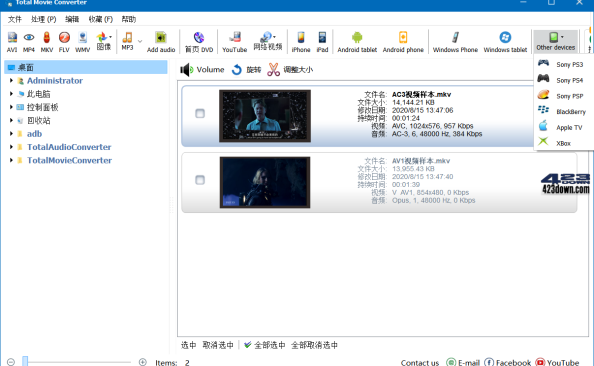The image size is (594, 366).
Task: Open the 图像 dropdown arrow
Action: click(110, 37)
